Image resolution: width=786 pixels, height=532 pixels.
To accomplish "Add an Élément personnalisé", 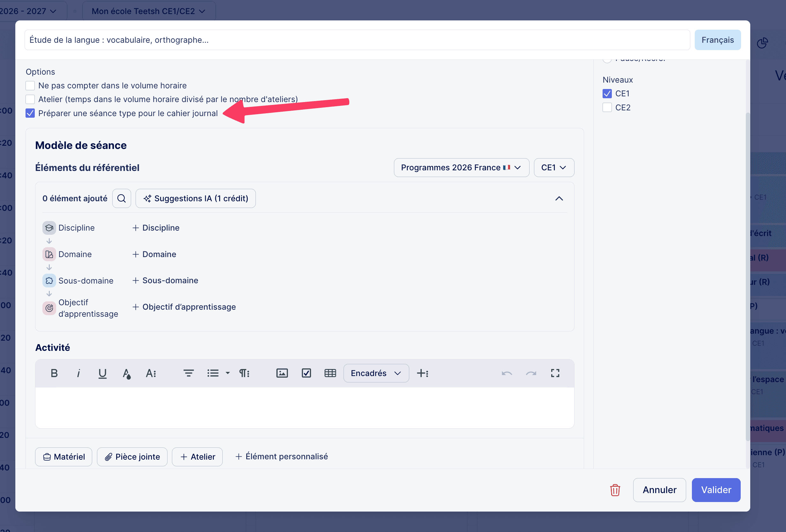I will click(x=281, y=457).
